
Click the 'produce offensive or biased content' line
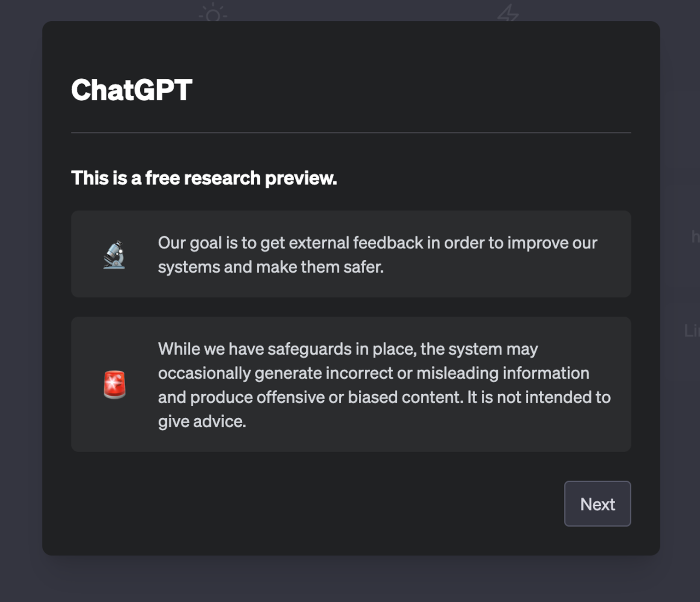pos(384,397)
